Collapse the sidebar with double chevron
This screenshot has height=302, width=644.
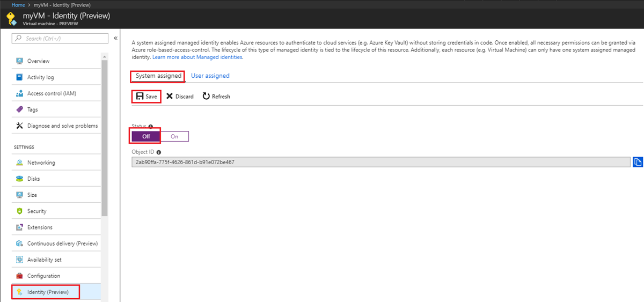[x=115, y=38]
